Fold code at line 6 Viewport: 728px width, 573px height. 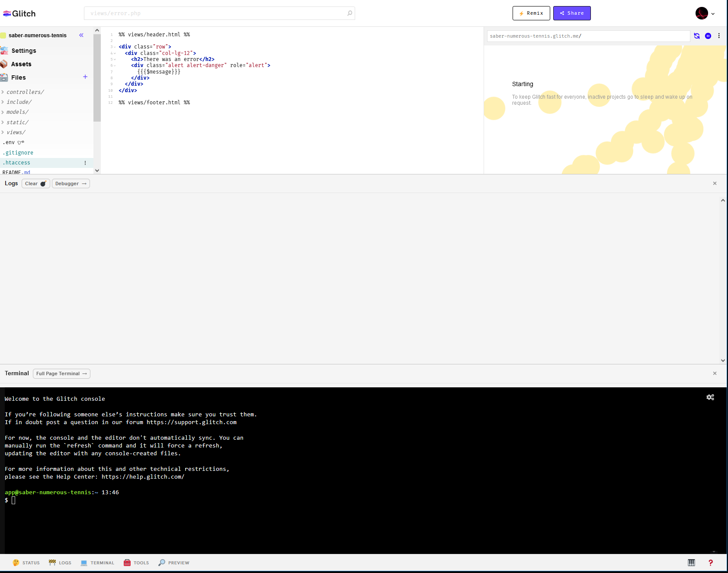tap(115, 66)
